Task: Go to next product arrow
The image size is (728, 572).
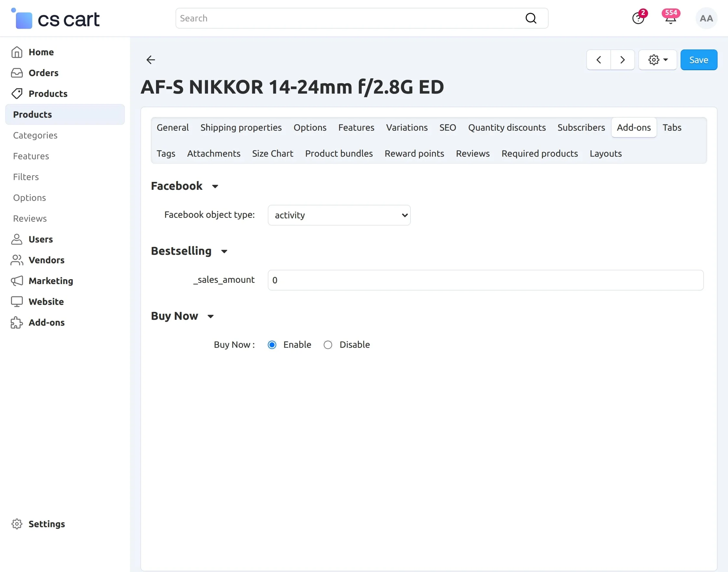Action: pyautogui.click(x=622, y=60)
